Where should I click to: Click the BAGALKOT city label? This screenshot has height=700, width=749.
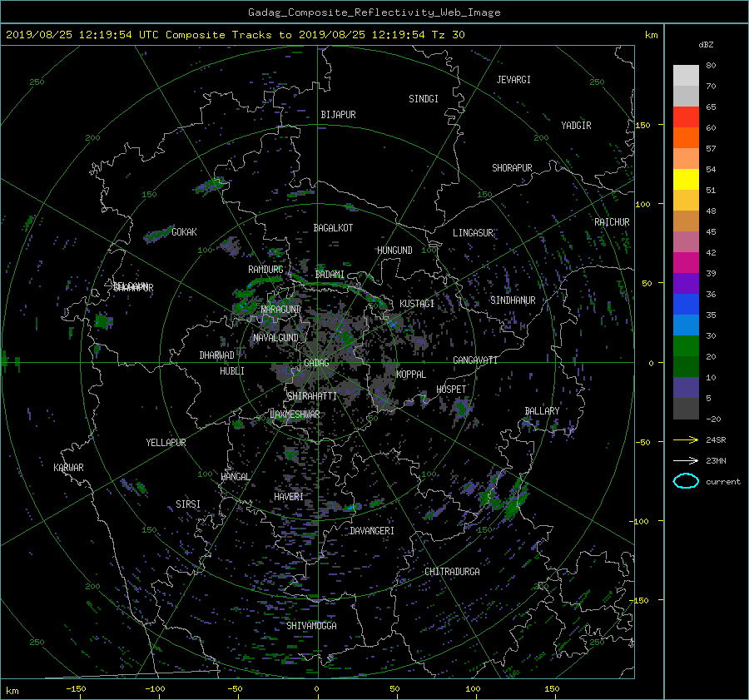(x=333, y=228)
